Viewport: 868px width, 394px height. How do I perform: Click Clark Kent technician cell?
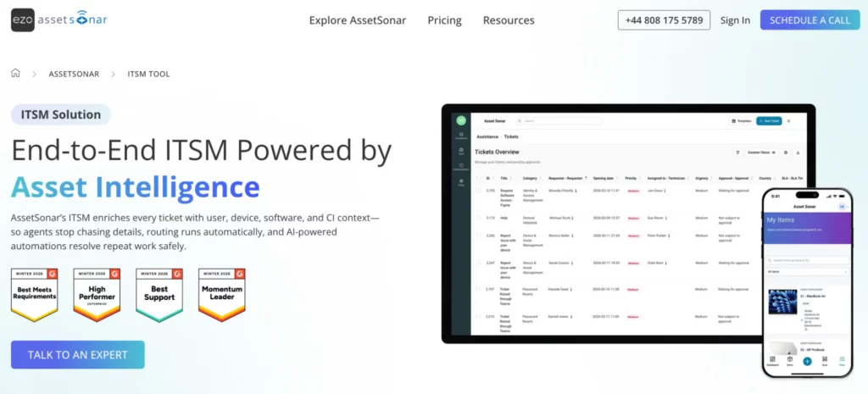pos(655,263)
